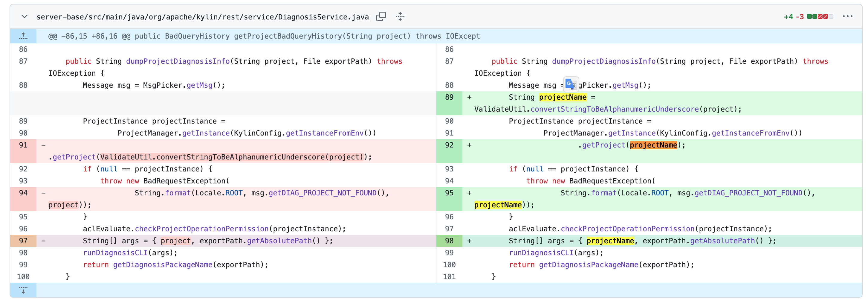Screen dimensions: 868x301
Task: Click getDiagnosisPackageName on right line 100
Action: click(x=589, y=265)
